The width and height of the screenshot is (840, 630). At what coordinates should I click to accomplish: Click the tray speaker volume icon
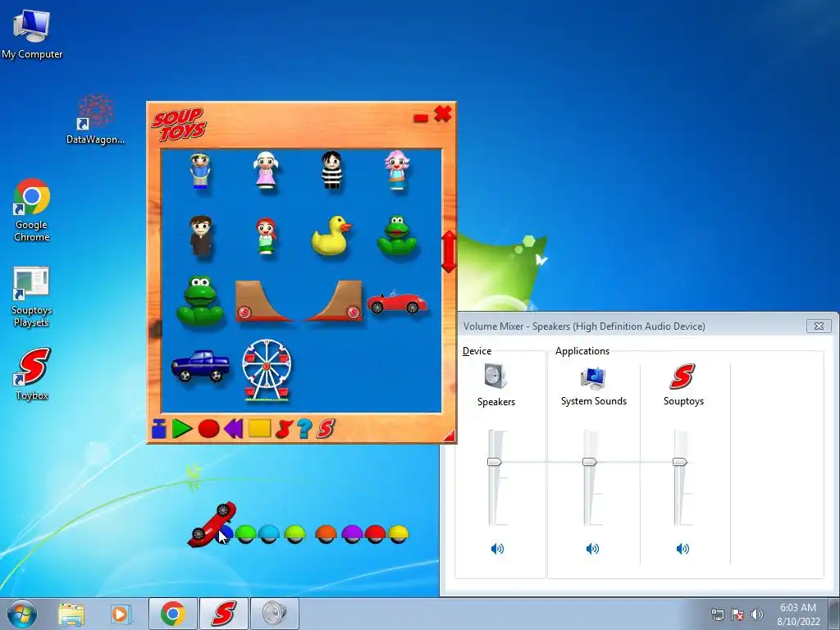click(756, 614)
